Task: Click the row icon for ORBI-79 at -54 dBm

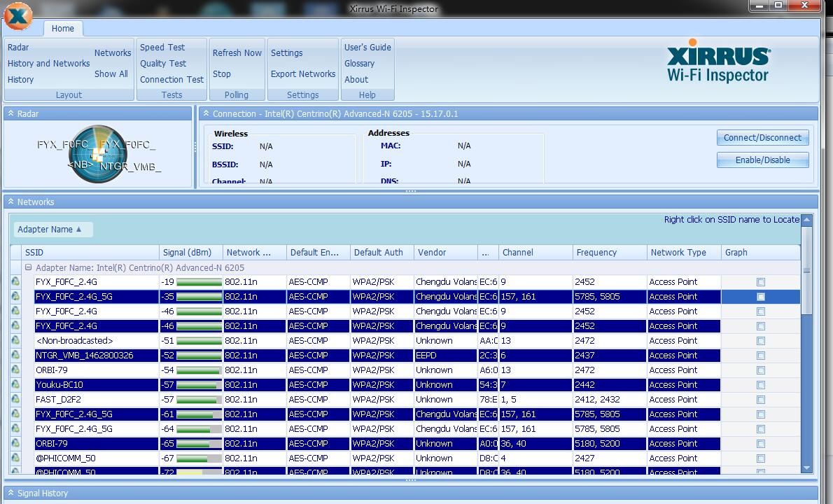Action: [15, 370]
